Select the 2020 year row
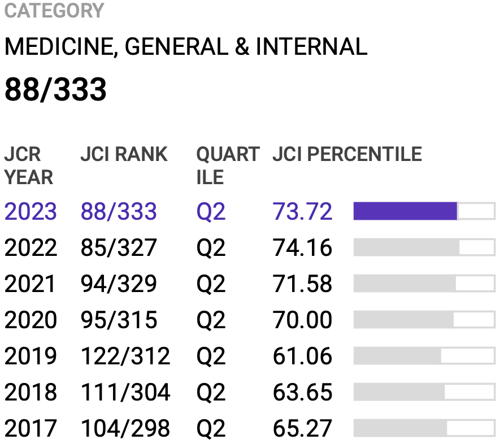 click(31, 320)
